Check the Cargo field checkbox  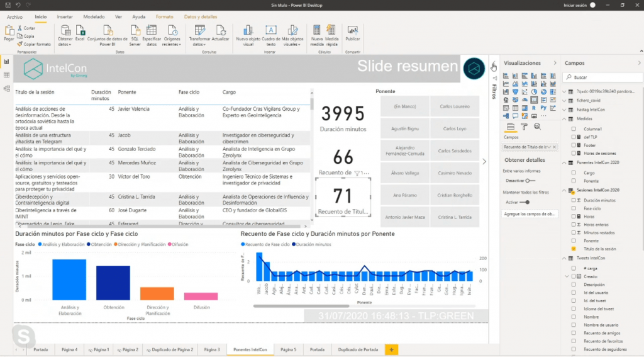tap(574, 173)
